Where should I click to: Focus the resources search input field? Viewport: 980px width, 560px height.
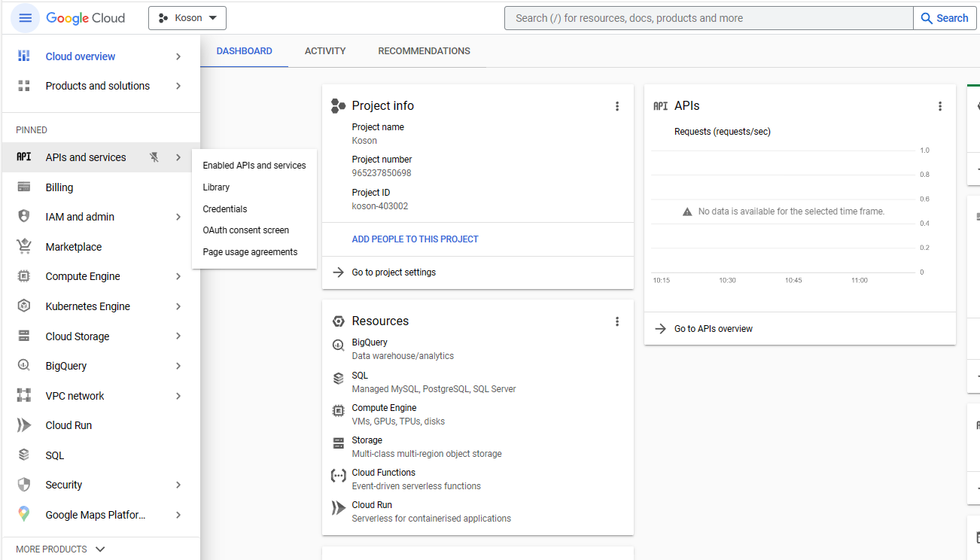coord(709,18)
